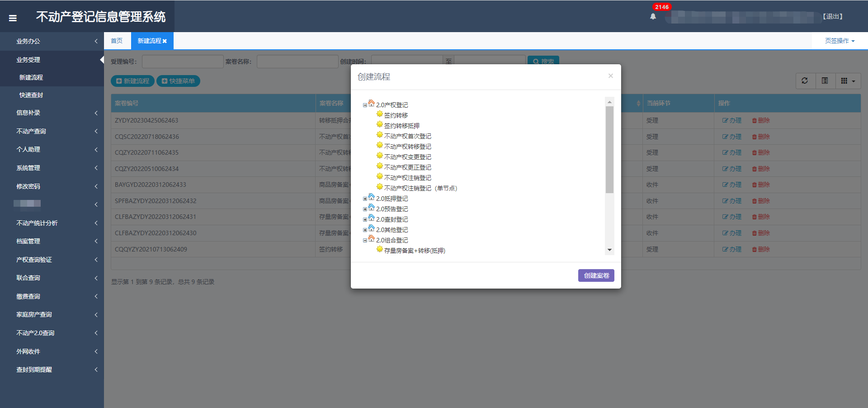
Task: Close the 创建流程 dialog
Action: click(610, 76)
